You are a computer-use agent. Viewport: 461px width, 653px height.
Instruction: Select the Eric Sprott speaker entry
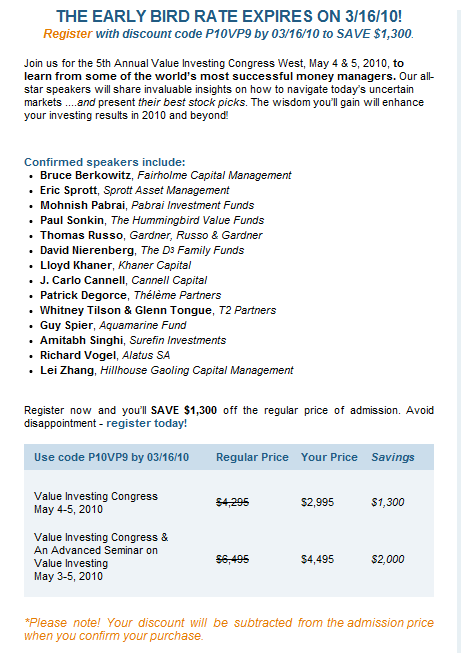[135, 190]
